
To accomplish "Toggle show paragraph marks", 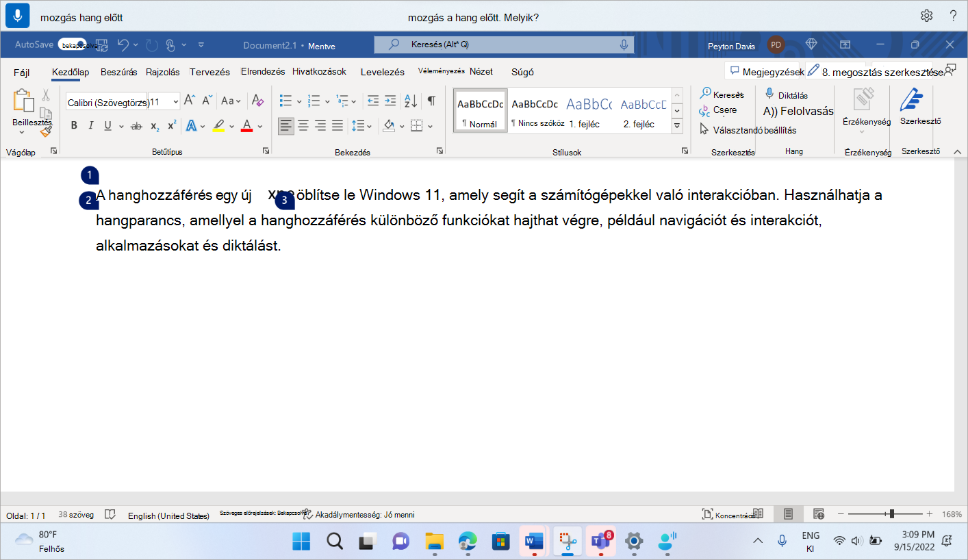I will click(x=431, y=101).
